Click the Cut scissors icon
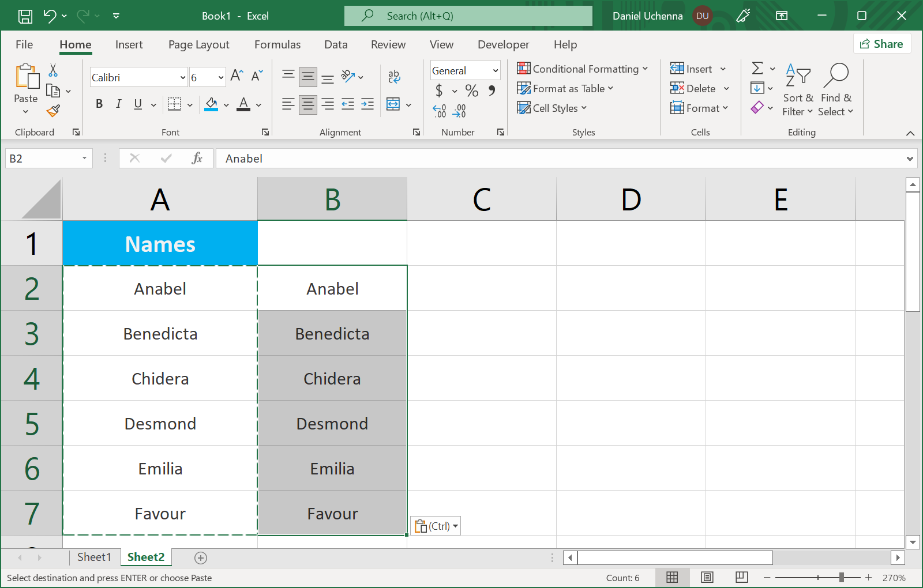 53,70
